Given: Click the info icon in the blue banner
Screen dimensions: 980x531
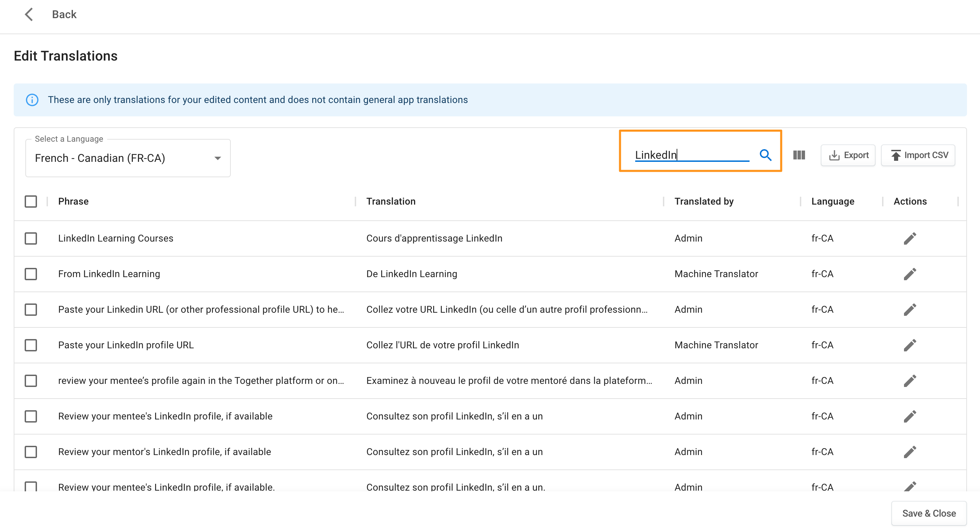Looking at the screenshot, I should [x=32, y=100].
